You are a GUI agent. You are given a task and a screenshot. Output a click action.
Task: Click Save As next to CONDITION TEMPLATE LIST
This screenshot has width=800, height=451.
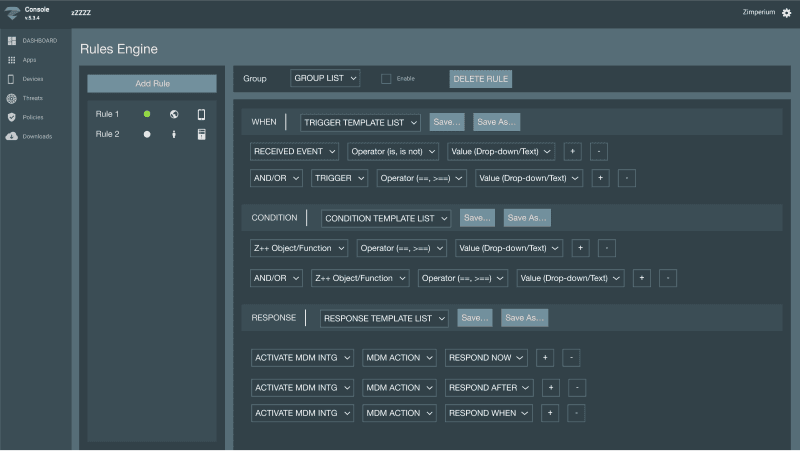[x=526, y=218]
